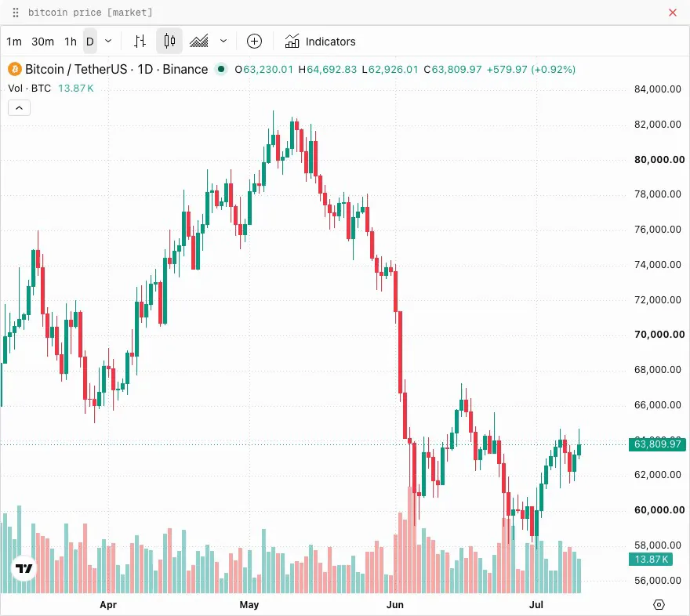Click the Jun date axis label

click(394, 604)
